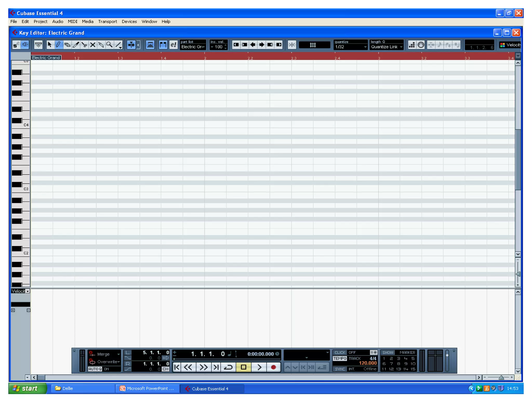Remove controller lane with minus icon
Screen dimensions: 532x399
coord(29,310)
